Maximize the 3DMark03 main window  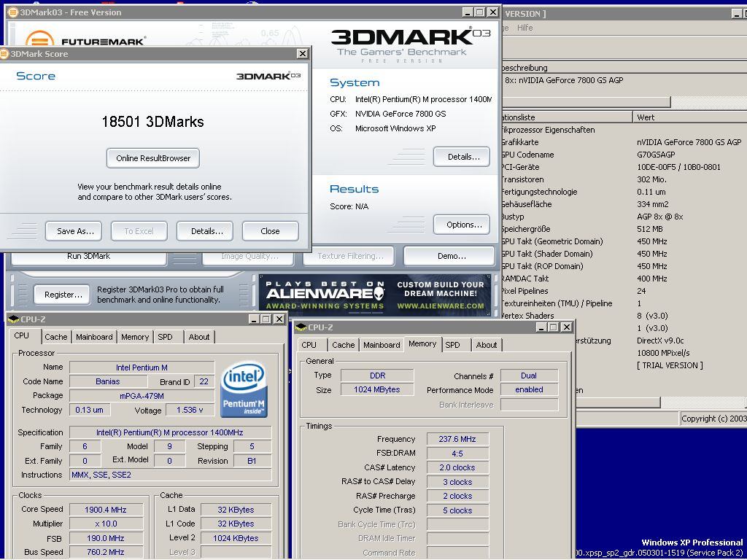(x=480, y=12)
